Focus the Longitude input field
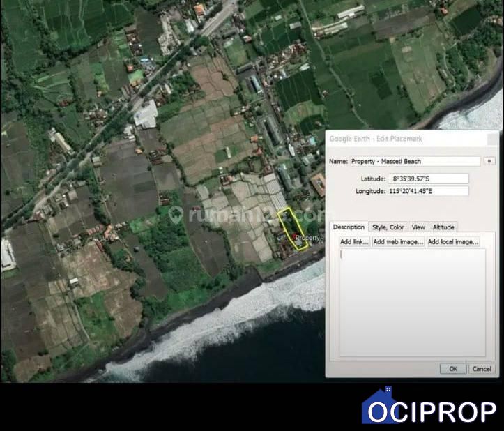The width and height of the screenshot is (504, 431). click(x=428, y=191)
